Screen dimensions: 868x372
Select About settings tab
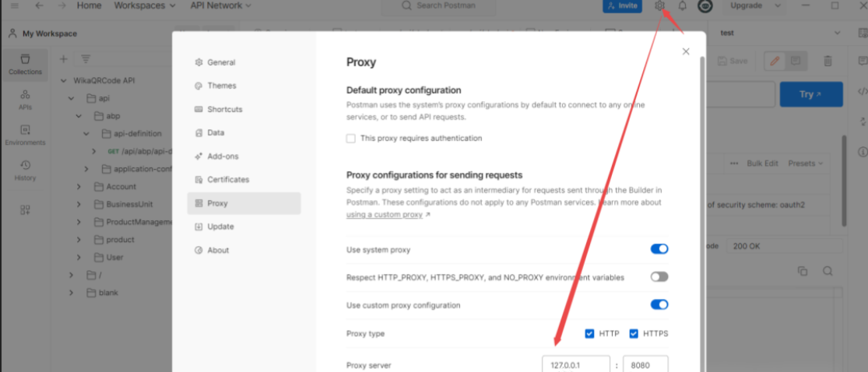pos(244,251)
